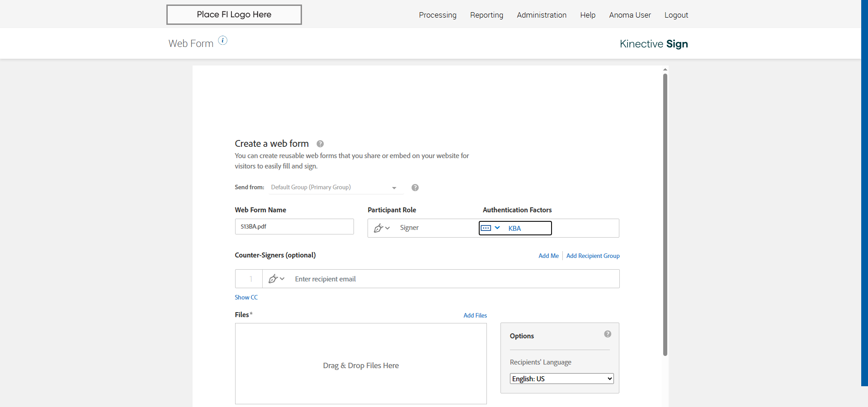
Task: Open the Recipients' Language dropdown
Action: point(561,379)
